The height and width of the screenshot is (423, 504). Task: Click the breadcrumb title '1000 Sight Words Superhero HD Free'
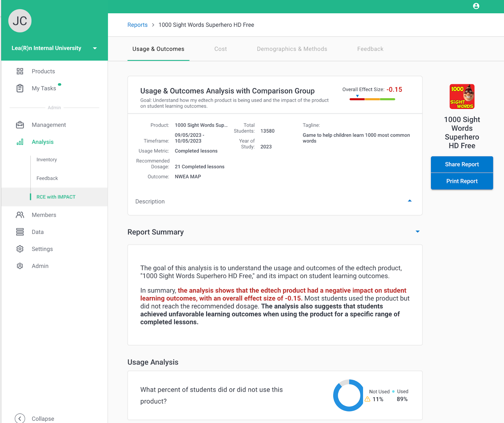[x=206, y=25]
